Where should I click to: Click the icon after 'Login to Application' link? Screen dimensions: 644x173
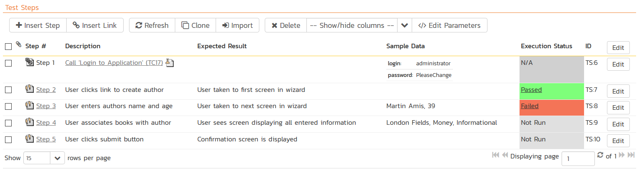pos(169,63)
